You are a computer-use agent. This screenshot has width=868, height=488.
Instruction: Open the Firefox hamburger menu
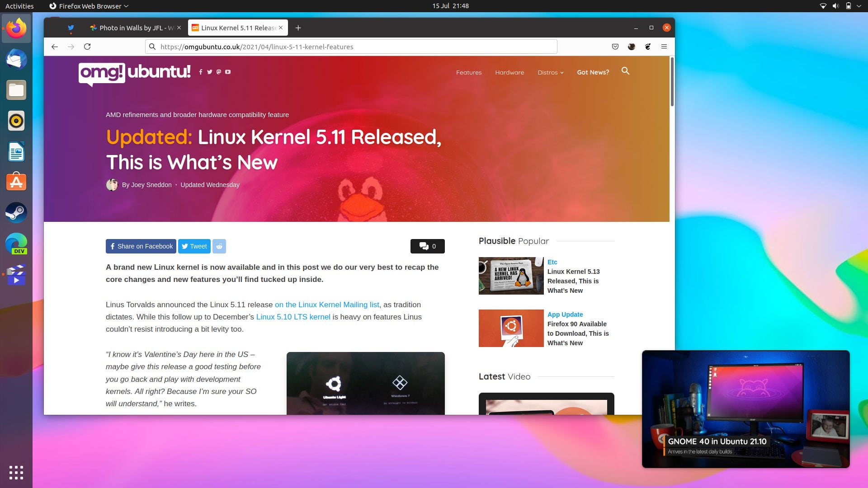tap(664, 47)
